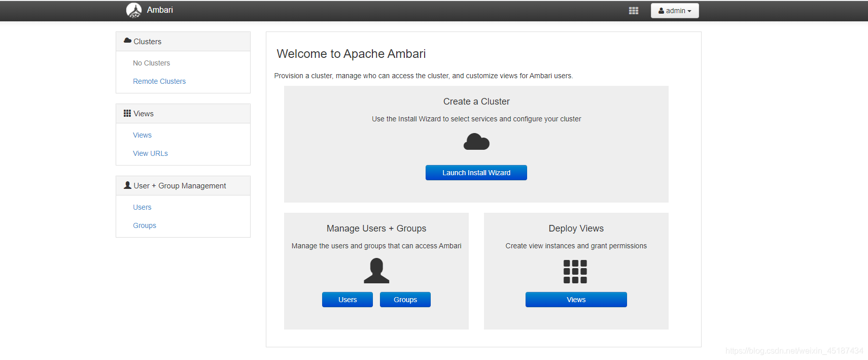Click the blue Groups button
This screenshot has height=360, width=868.
405,300
